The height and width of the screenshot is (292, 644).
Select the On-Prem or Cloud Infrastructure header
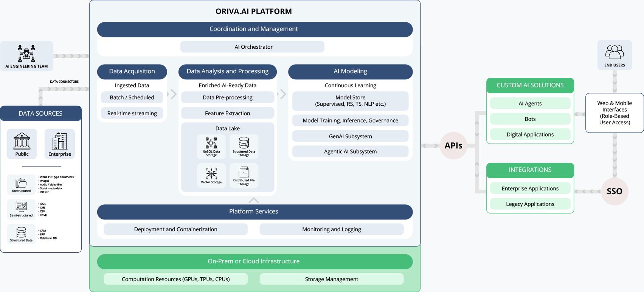[x=254, y=262]
